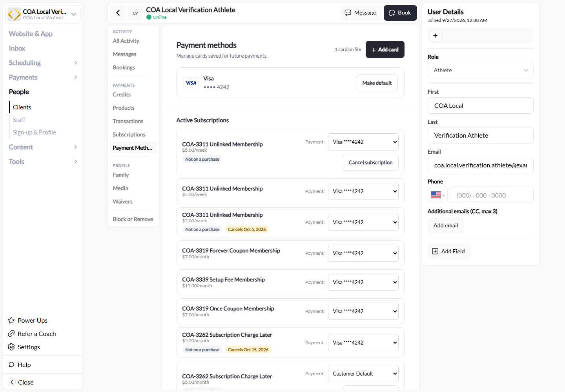
Task: Cancel the first Unlinked Membership subscription
Action: [371, 162]
